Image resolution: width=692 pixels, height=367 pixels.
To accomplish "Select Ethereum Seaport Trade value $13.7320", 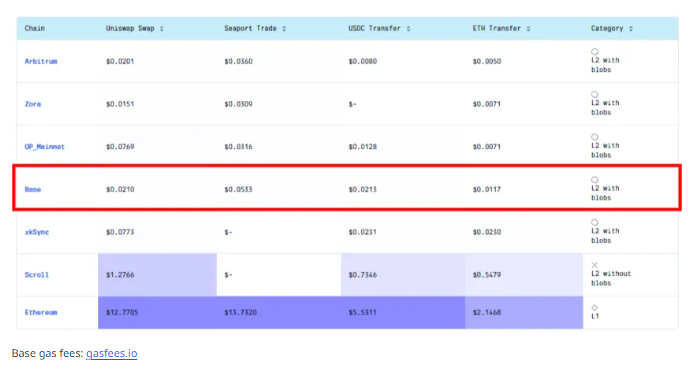I will (x=241, y=313).
